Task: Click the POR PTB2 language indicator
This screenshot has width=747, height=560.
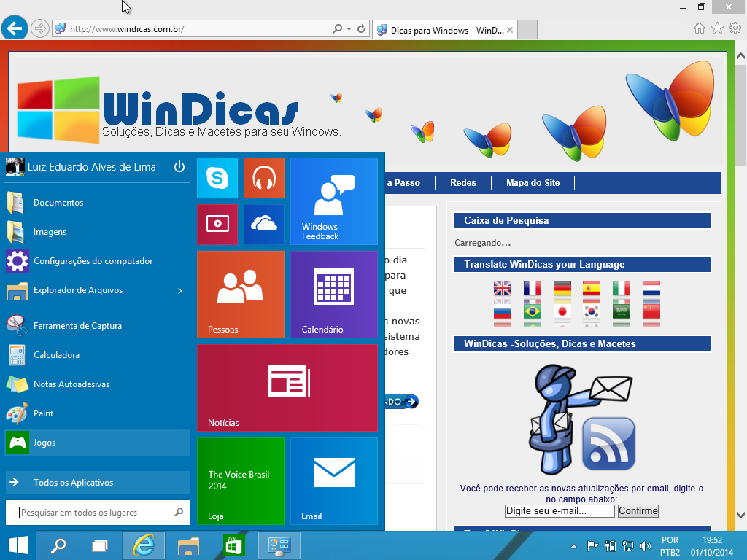Action: [x=670, y=546]
